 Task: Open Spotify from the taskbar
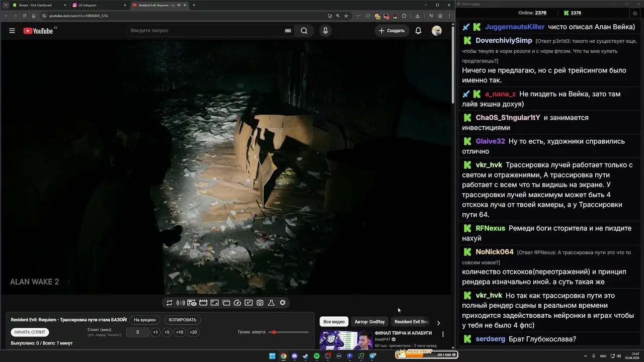316,356
